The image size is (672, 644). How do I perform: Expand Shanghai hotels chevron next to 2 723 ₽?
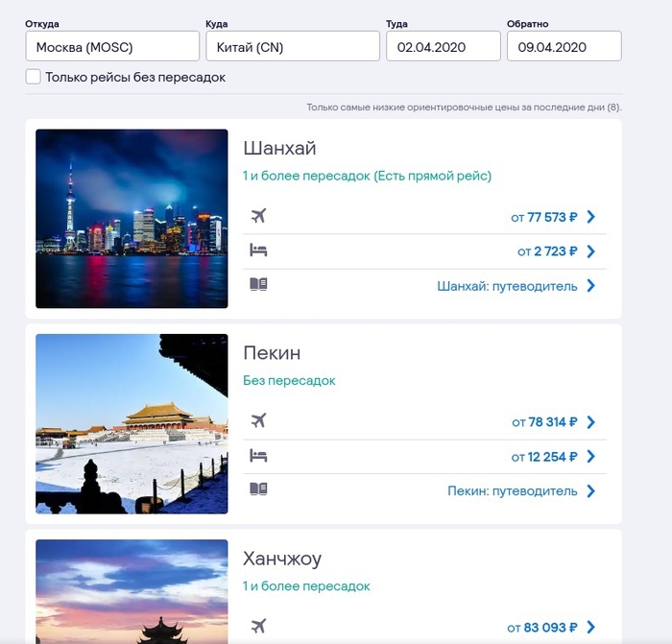coord(590,251)
